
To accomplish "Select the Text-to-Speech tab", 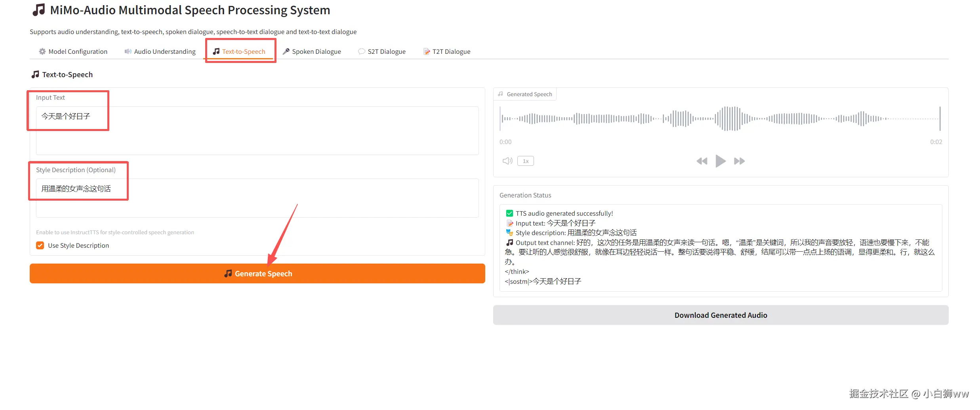I will pyautogui.click(x=239, y=51).
